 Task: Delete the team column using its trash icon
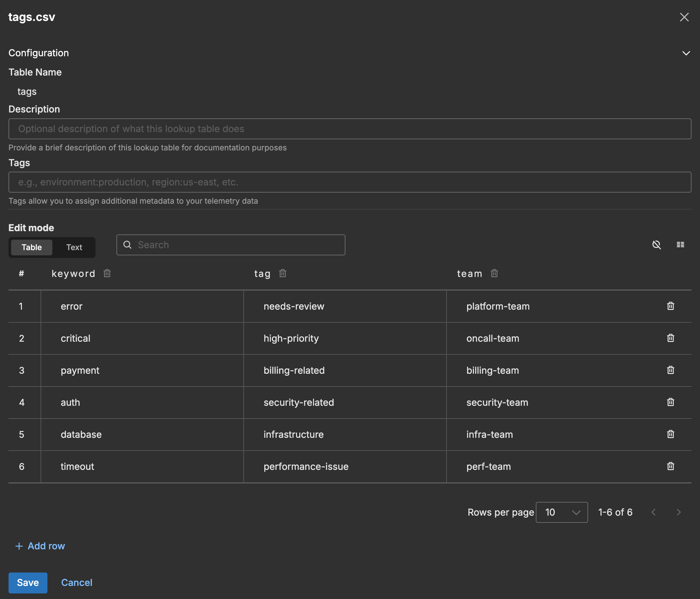click(x=494, y=273)
